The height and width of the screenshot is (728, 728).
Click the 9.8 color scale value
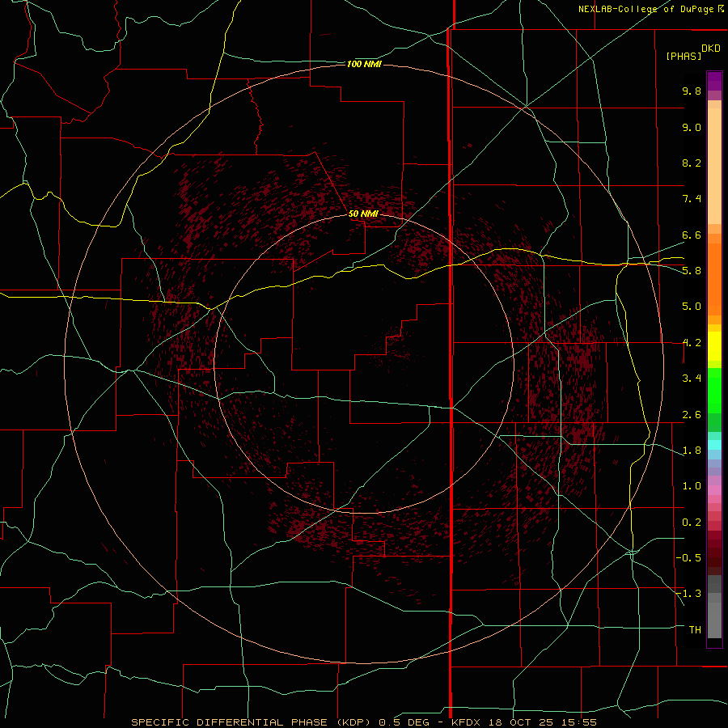tap(692, 91)
